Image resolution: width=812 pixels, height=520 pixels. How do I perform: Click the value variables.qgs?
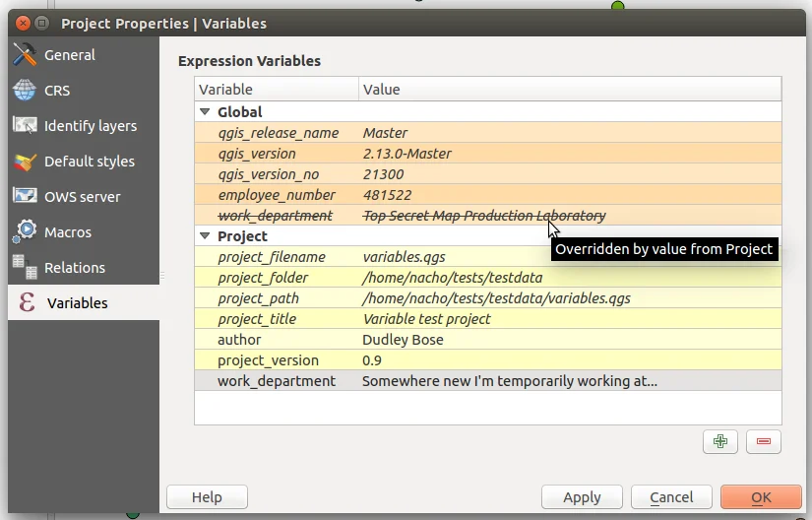point(404,257)
